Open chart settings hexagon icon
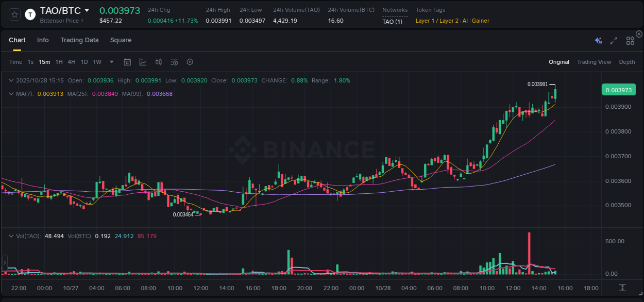The height and width of the screenshot is (302, 644). point(190,62)
